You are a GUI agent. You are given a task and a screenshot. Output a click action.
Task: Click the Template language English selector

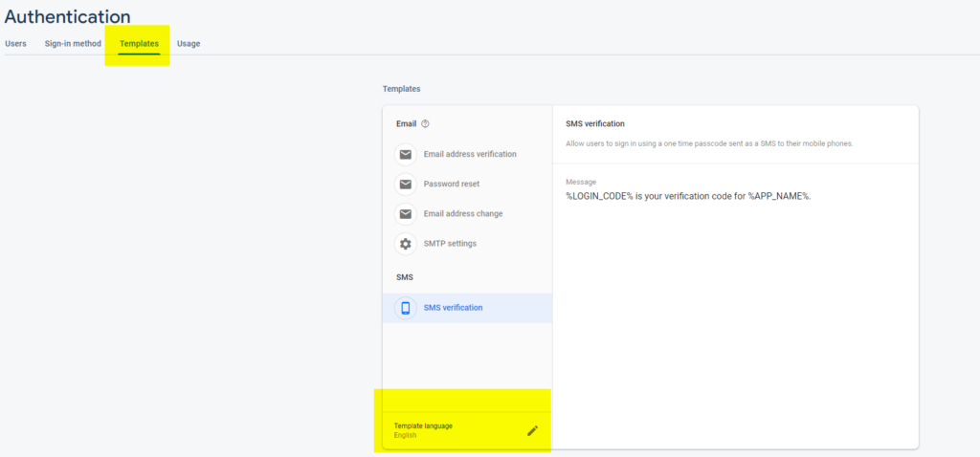(467, 430)
